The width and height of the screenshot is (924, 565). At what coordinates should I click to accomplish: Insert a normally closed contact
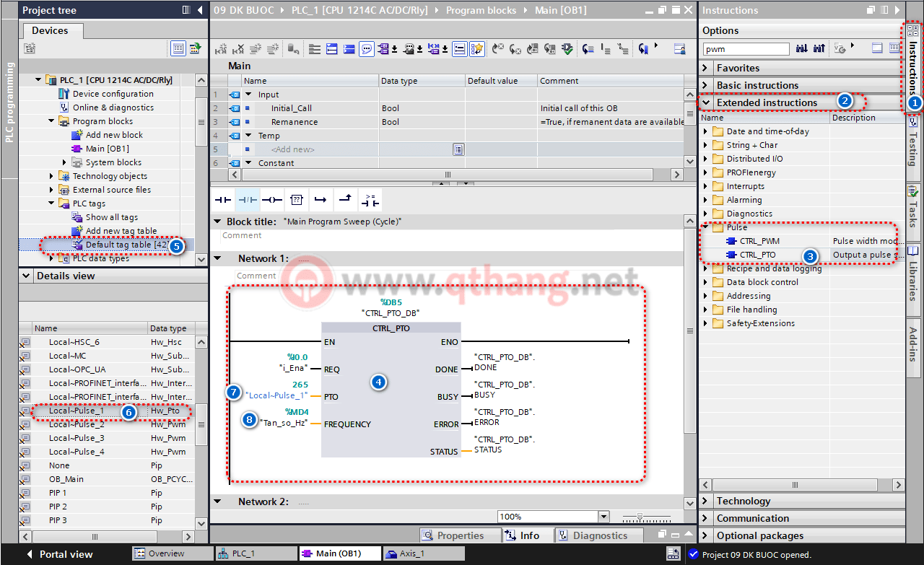point(247,200)
